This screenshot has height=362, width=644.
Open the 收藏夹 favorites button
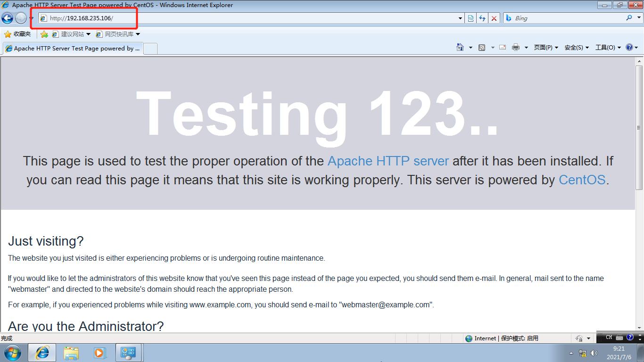tap(17, 34)
